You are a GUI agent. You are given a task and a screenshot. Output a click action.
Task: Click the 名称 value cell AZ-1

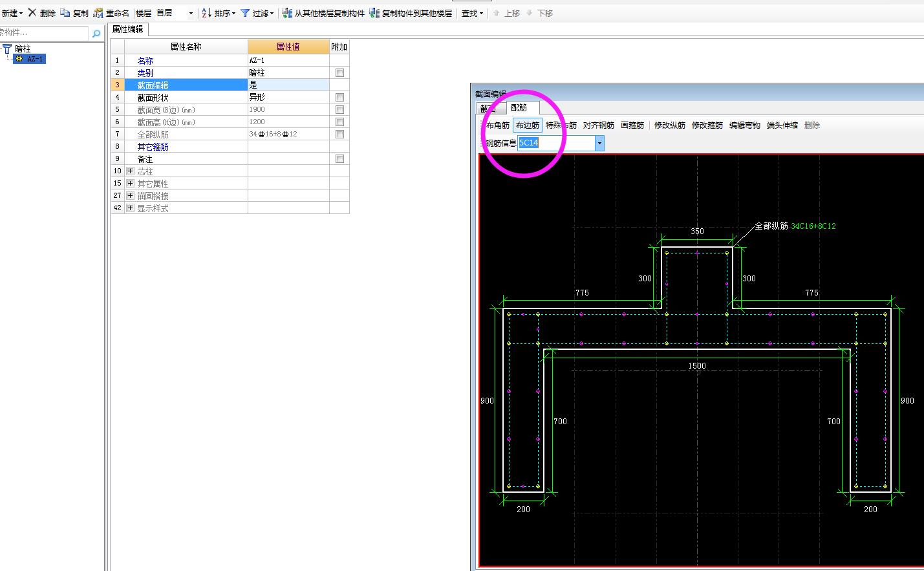[288, 60]
